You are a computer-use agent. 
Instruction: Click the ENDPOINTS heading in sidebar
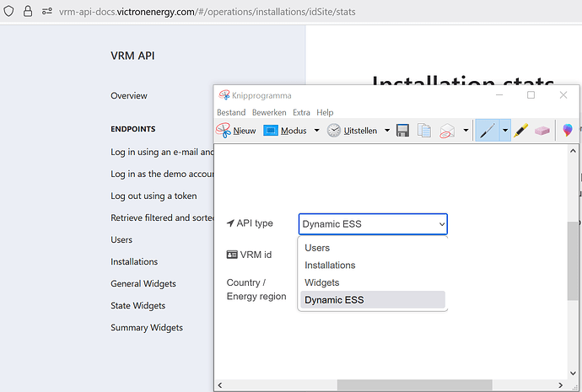point(133,129)
